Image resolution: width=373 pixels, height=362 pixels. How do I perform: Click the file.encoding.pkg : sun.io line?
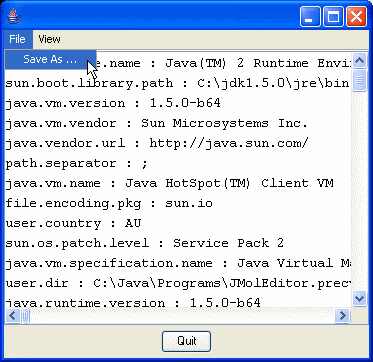point(109,203)
